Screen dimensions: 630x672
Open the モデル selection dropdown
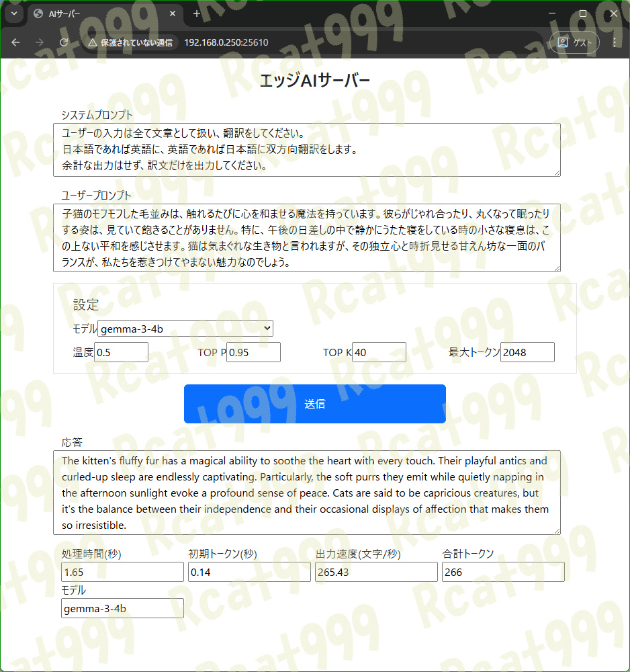coord(185,328)
